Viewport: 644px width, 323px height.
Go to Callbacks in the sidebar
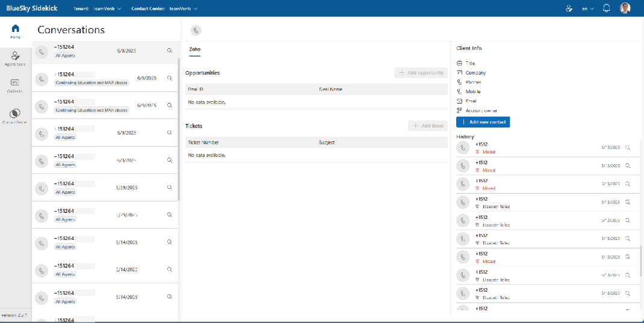click(x=15, y=86)
